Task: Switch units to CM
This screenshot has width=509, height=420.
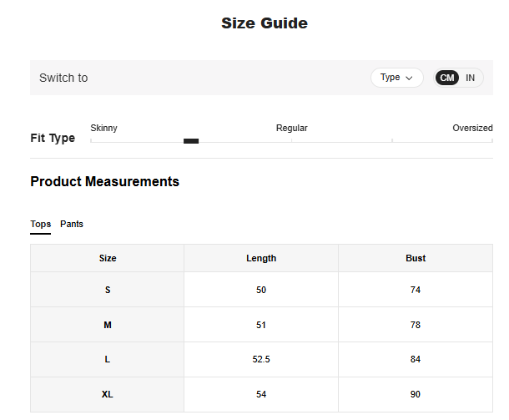Action: (447, 78)
